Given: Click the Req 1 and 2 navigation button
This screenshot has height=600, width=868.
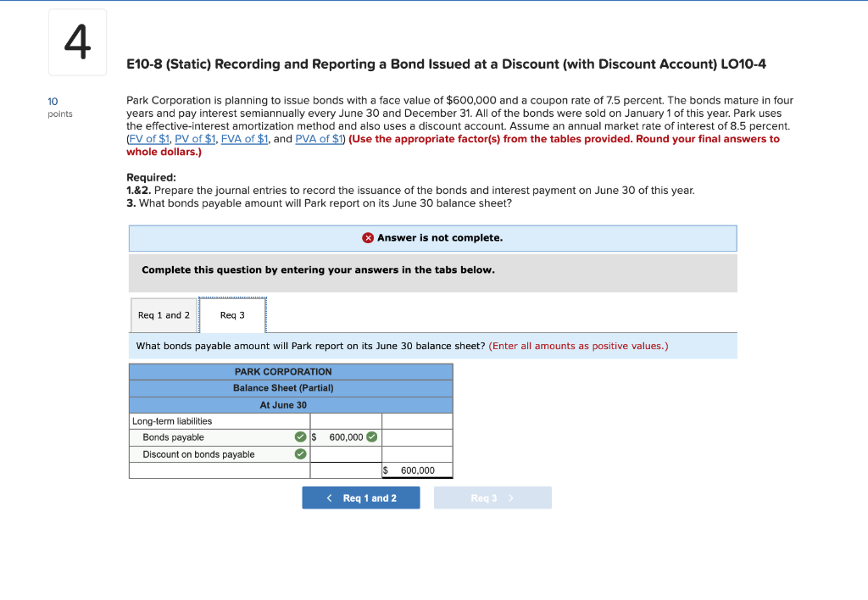Looking at the screenshot, I should [x=361, y=497].
